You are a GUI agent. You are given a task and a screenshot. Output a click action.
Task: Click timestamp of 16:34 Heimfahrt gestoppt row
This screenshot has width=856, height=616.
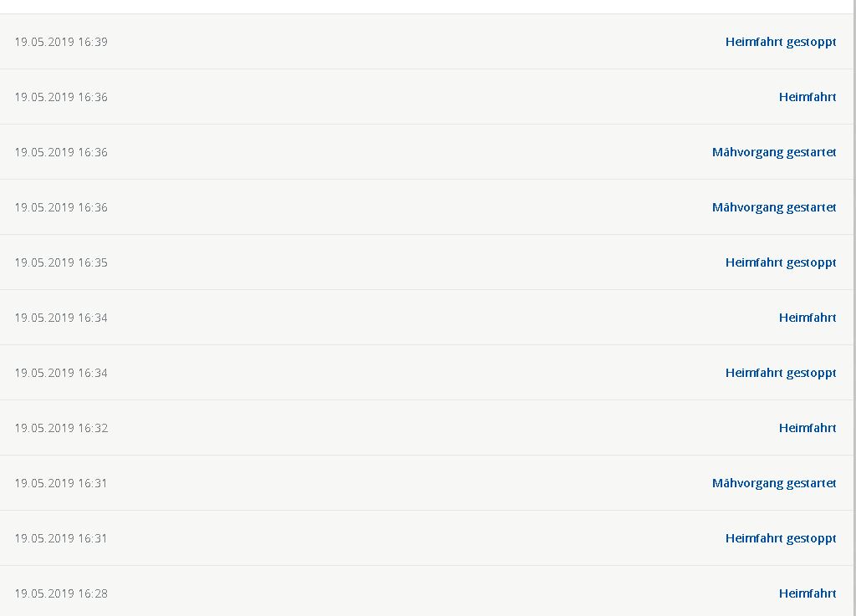[x=61, y=373]
